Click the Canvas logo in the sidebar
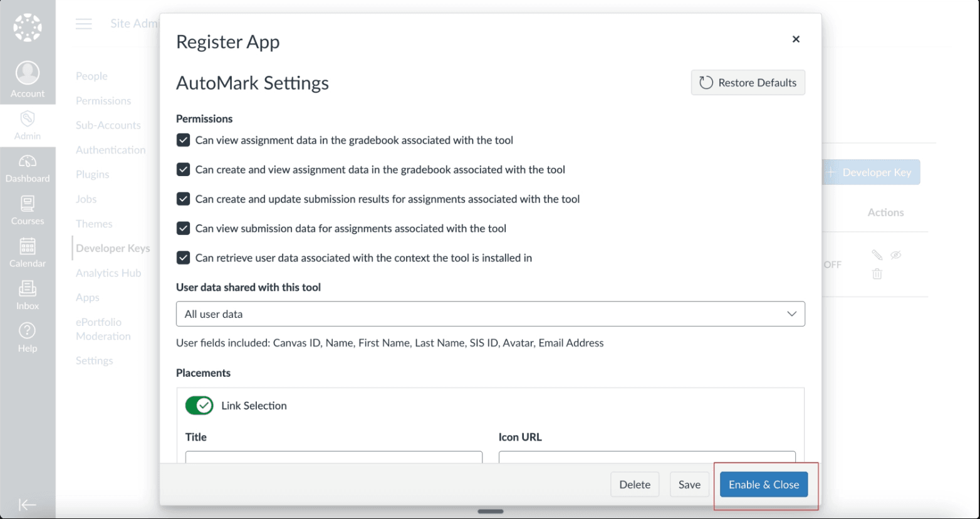Screen dimensions: 980x519 28,26
